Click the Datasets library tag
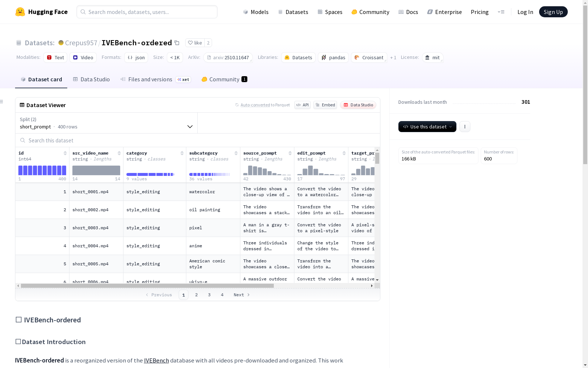 point(298,57)
